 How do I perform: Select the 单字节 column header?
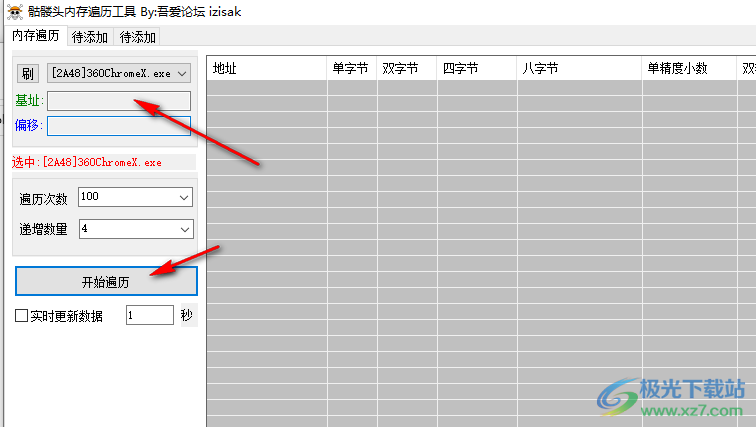[x=352, y=68]
